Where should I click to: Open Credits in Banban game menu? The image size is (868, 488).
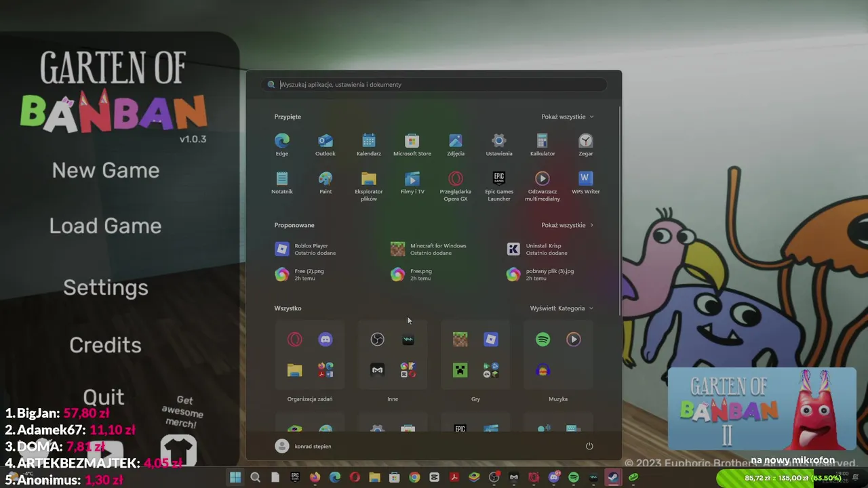(105, 345)
